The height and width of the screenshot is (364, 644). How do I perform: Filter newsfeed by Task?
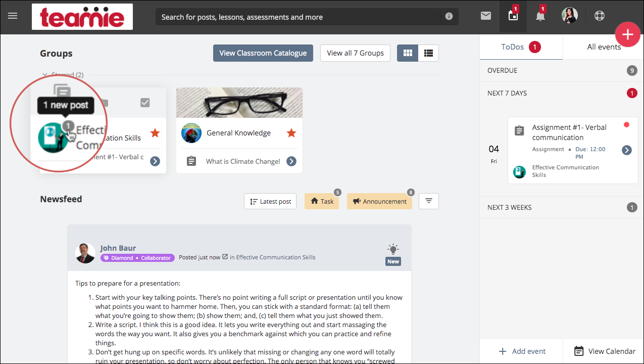(322, 201)
